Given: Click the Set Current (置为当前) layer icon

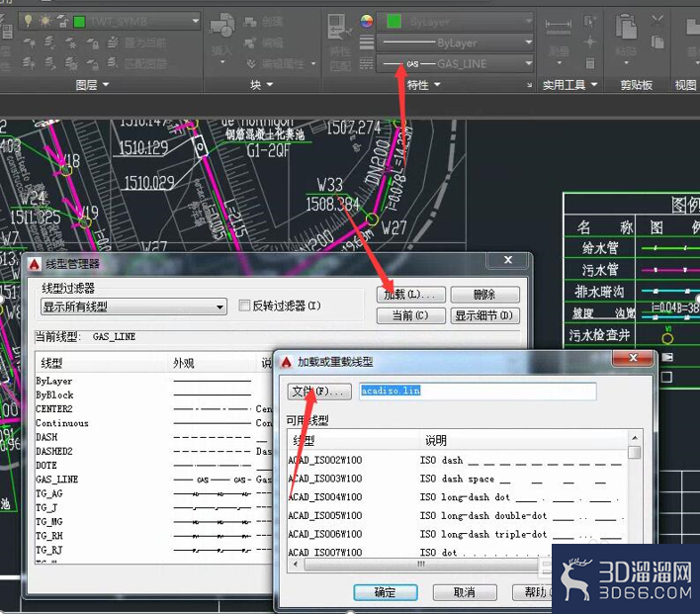Looking at the screenshot, I should (114, 43).
